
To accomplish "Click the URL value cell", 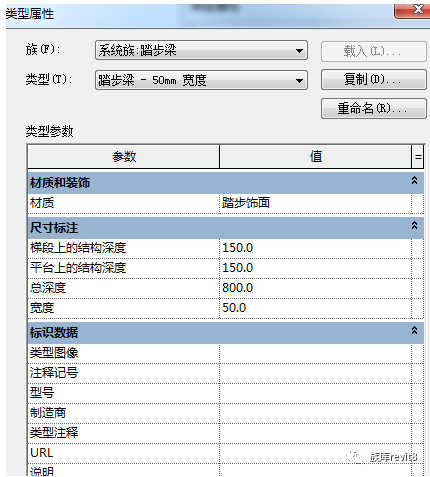I will tap(315, 453).
